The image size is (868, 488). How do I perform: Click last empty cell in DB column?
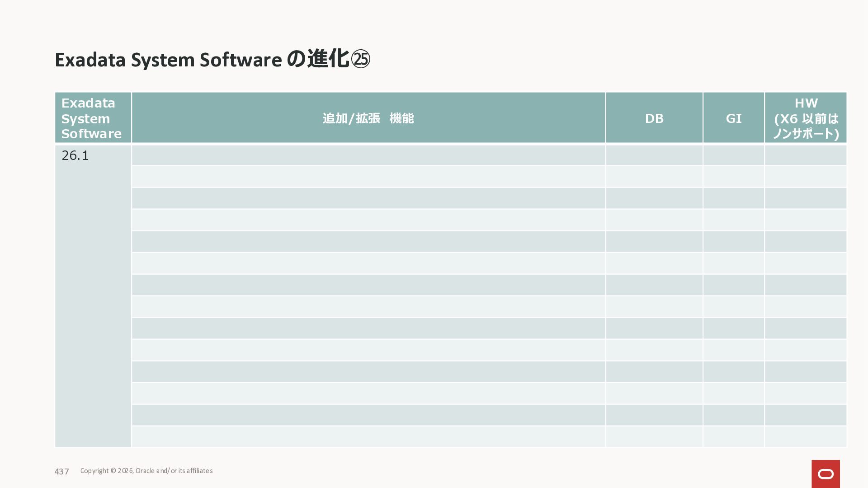click(654, 436)
